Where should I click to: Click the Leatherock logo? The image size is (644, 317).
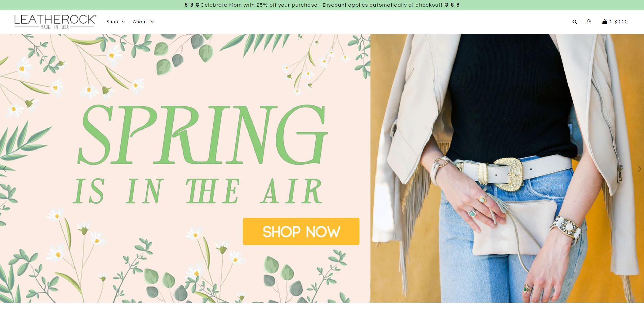pos(55,22)
